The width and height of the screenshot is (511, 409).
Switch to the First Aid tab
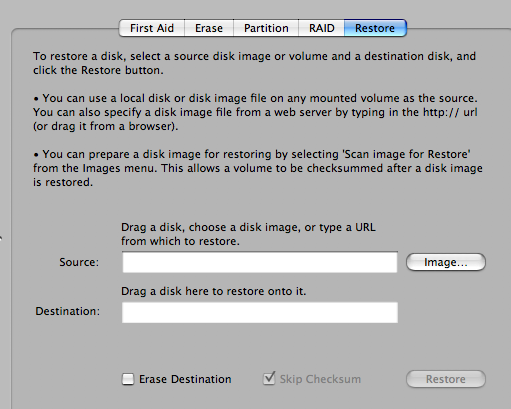pyautogui.click(x=152, y=28)
